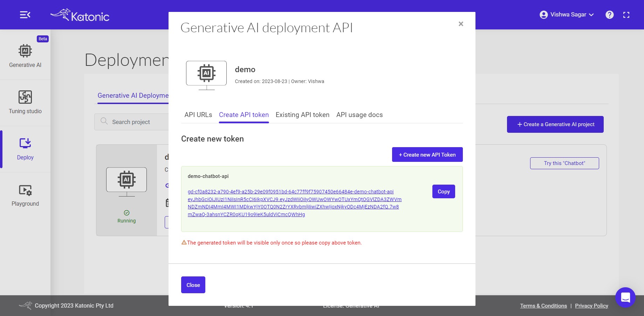Click the Create new token heading
Screen dimensions: 644x316
point(212,139)
